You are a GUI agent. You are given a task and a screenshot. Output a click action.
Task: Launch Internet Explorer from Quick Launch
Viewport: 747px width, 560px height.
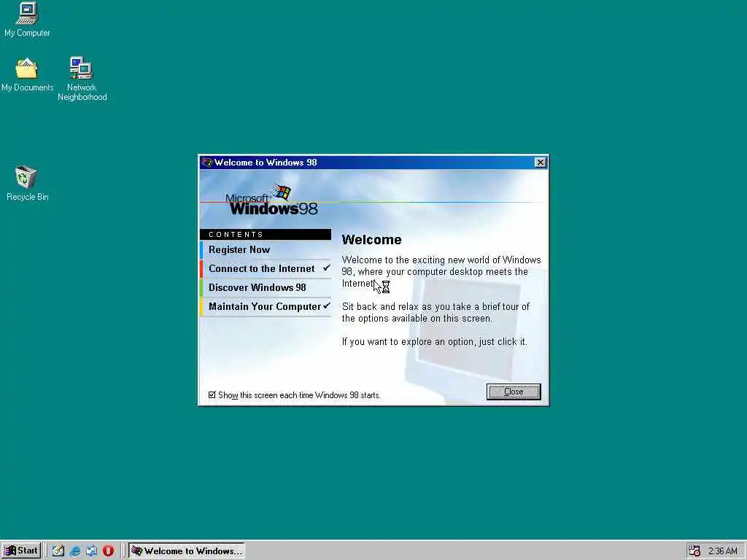tap(75, 551)
